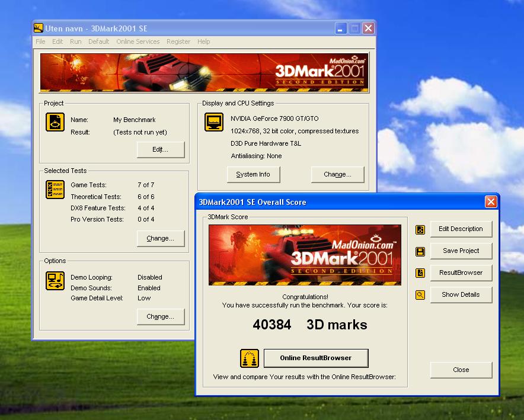Click the 3DMark2001 banner in main window
The width and height of the screenshot is (524, 420).
[x=204, y=72]
